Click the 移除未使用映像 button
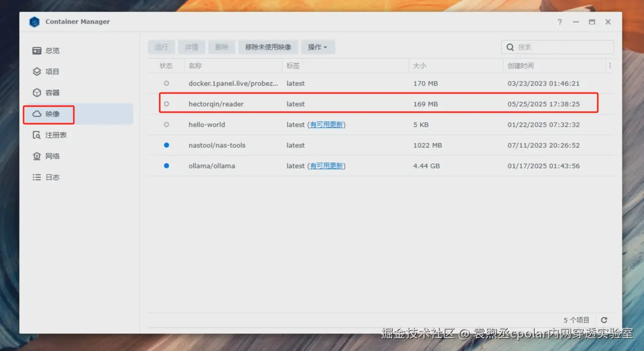The width and height of the screenshot is (644, 351). pos(268,47)
